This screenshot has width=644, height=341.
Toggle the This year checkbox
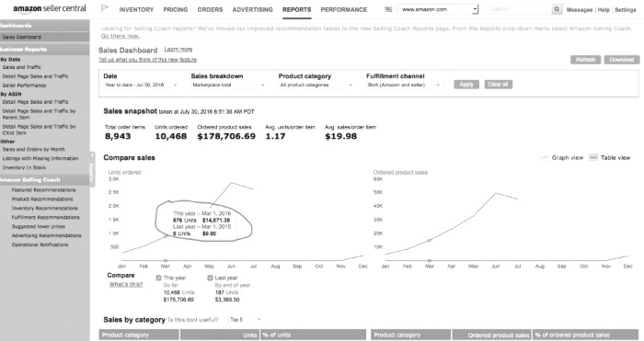[x=158, y=278]
